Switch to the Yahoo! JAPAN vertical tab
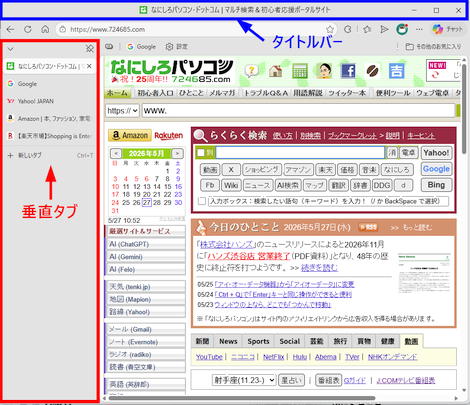This screenshot has height=405, width=470. click(x=49, y=101)
